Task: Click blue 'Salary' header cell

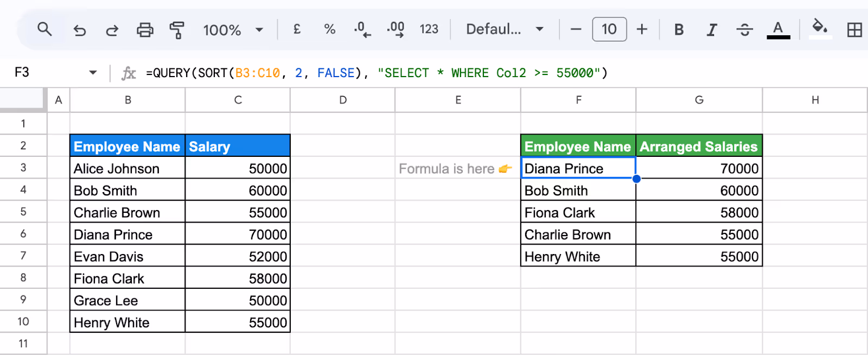Action: (238, 146)
